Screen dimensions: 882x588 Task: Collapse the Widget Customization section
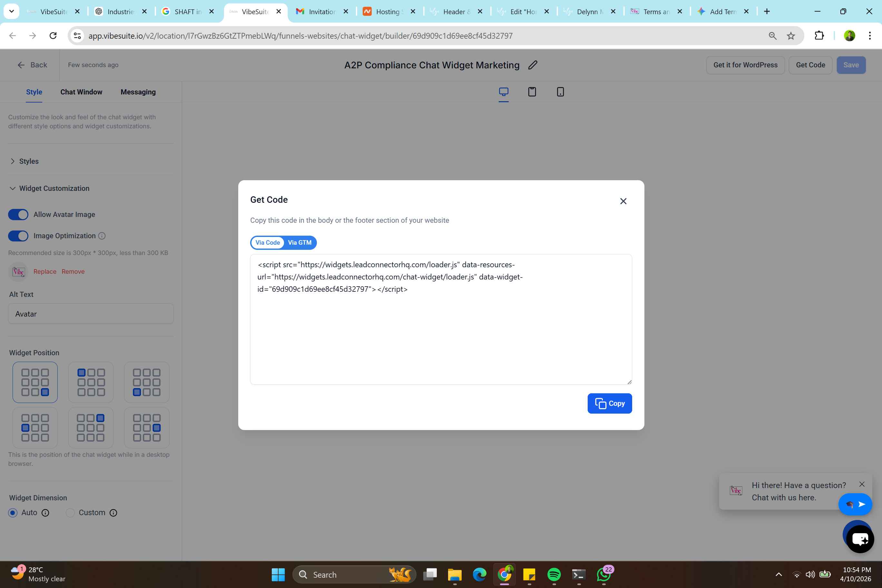[x=50, y=188]
